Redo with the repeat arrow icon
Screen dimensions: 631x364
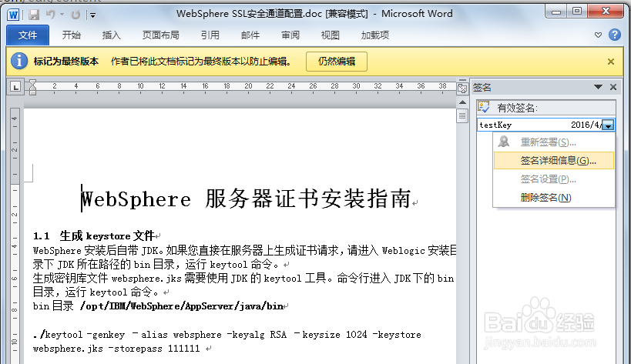tap(76, 15)
